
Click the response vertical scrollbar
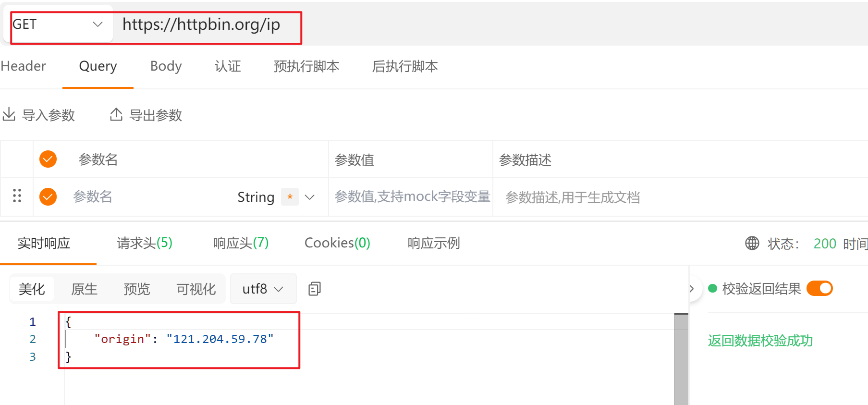(681, 359)
